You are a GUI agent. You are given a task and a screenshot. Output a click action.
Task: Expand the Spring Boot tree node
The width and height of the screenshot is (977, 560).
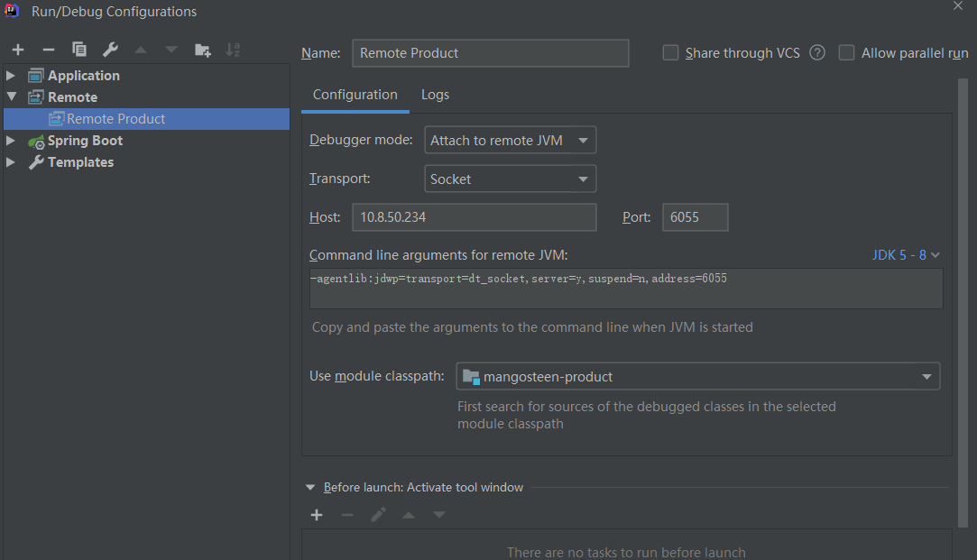11,141
